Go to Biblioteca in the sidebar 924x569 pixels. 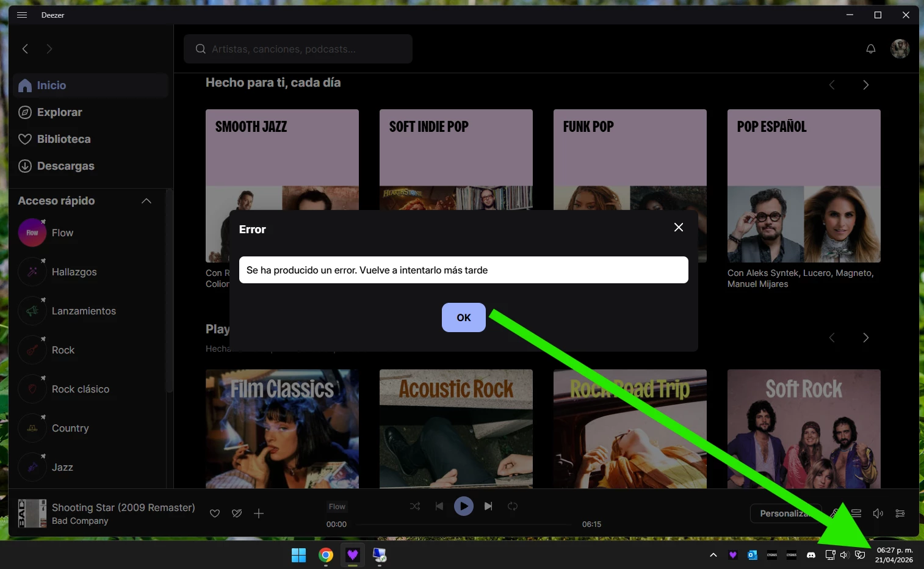(63, 139)
